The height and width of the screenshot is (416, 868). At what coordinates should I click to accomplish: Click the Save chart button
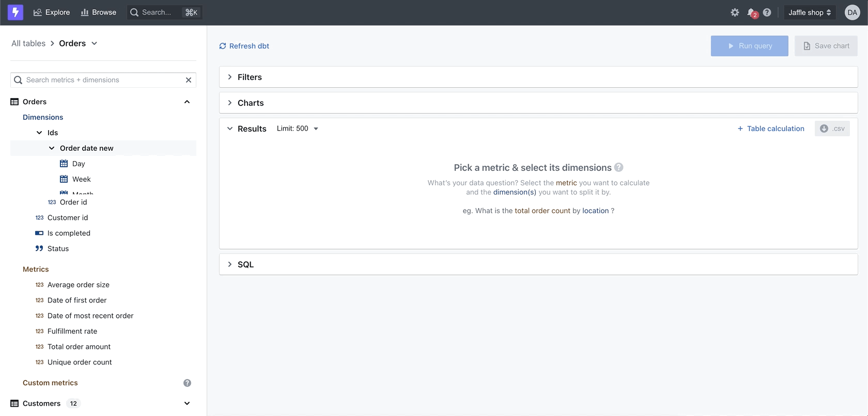click(826, 46)
